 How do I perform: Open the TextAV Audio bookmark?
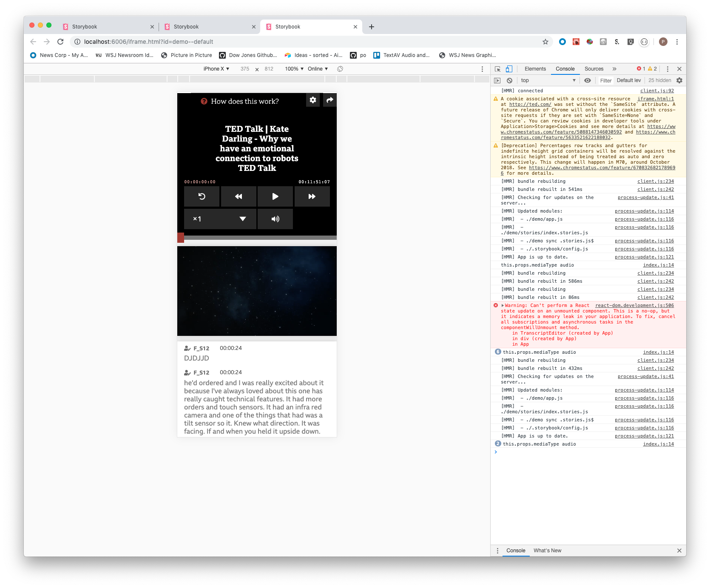tap(402, 55)
